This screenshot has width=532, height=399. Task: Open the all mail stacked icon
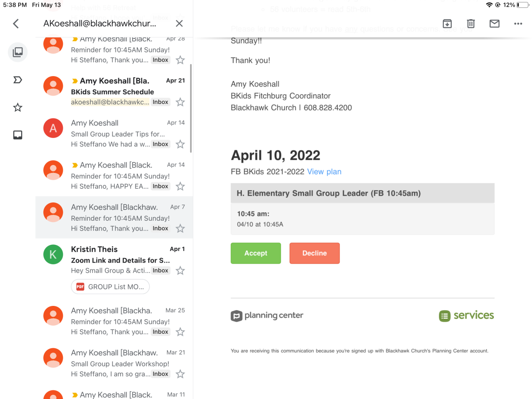point(17,52)
